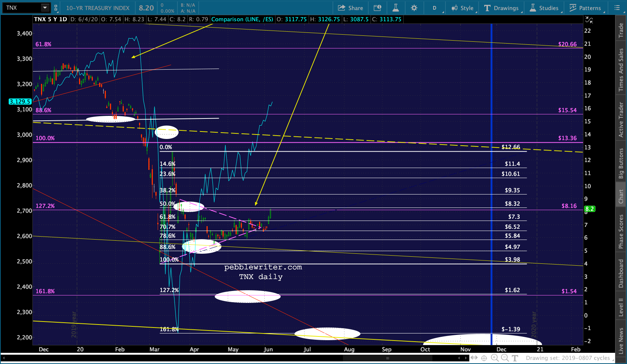Click the zoom in magnifier
The image size is (627, 364).
(x=495, y=358)
